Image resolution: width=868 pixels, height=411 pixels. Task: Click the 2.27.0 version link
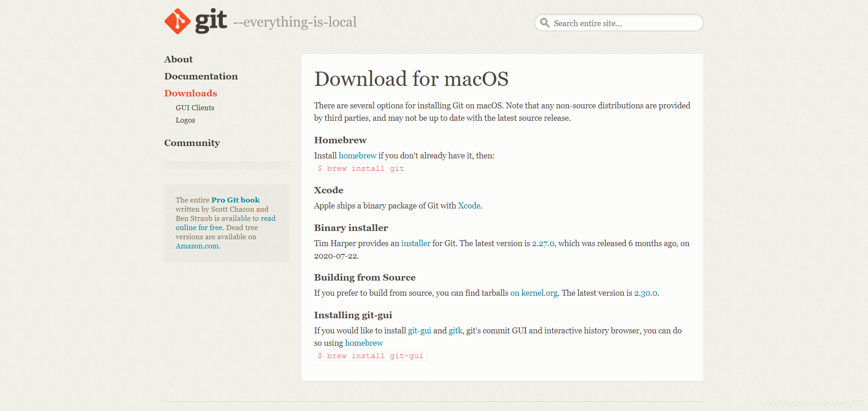[x=543, y=243]
